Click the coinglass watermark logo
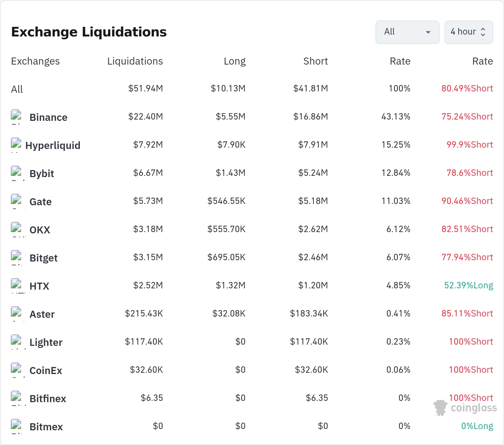 pyautogui.click(x=465, y=408)
